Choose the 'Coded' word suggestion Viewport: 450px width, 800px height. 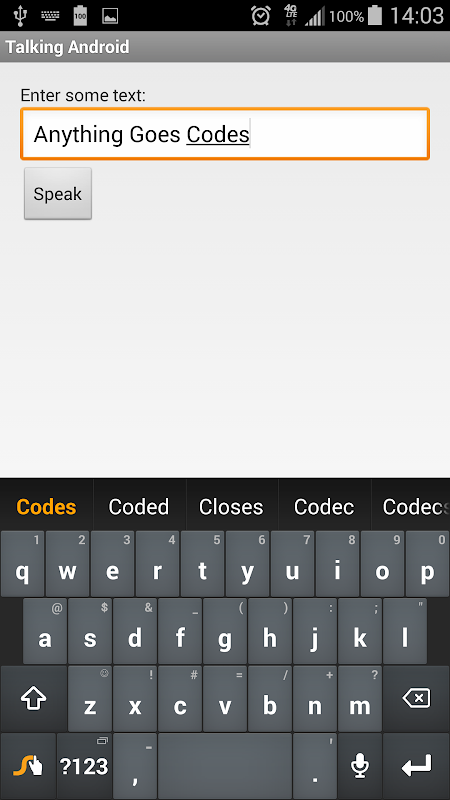(x=139, y=507)
